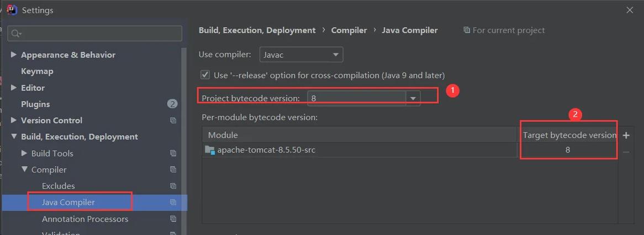Image resolution: width=644 pixels, height=235 pixels.
Task: Click the project-level icon beside Excludes
Action: pyautogui.click(x=173, y=186)
